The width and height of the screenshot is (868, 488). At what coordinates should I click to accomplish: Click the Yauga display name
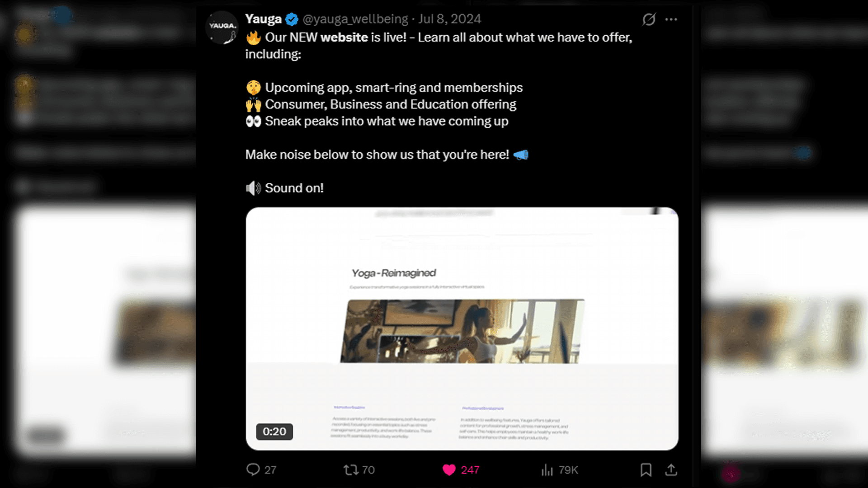pyautogui.click(x=264, y=19)
